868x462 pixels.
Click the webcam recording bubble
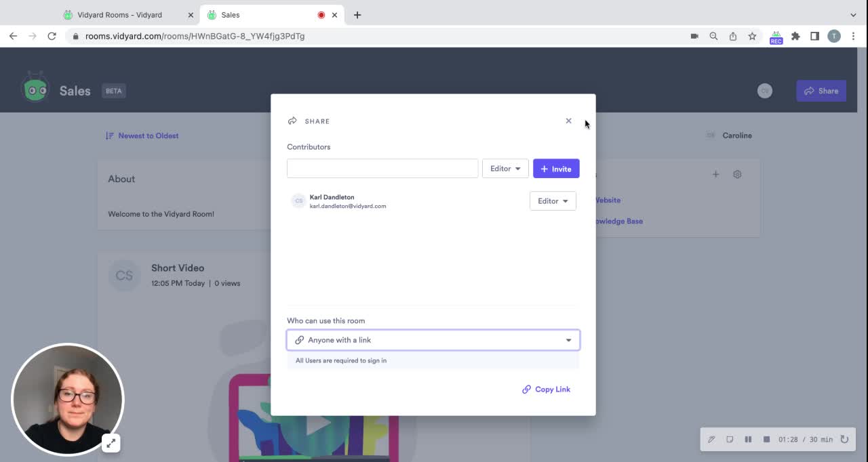pyautogui.click(x=68, y=400)
